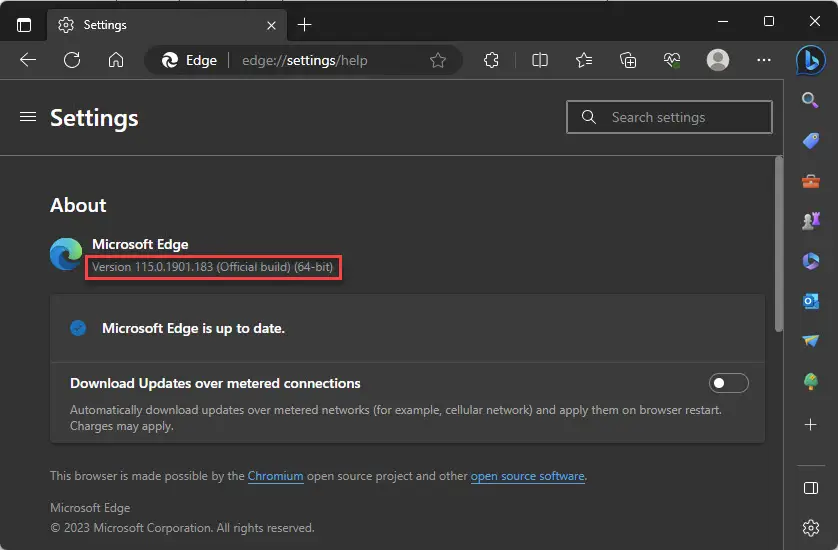This screenshot has width=838, height=550.
Task: Open Shopping tag in sidebar
Action: [x=811, y=141]
